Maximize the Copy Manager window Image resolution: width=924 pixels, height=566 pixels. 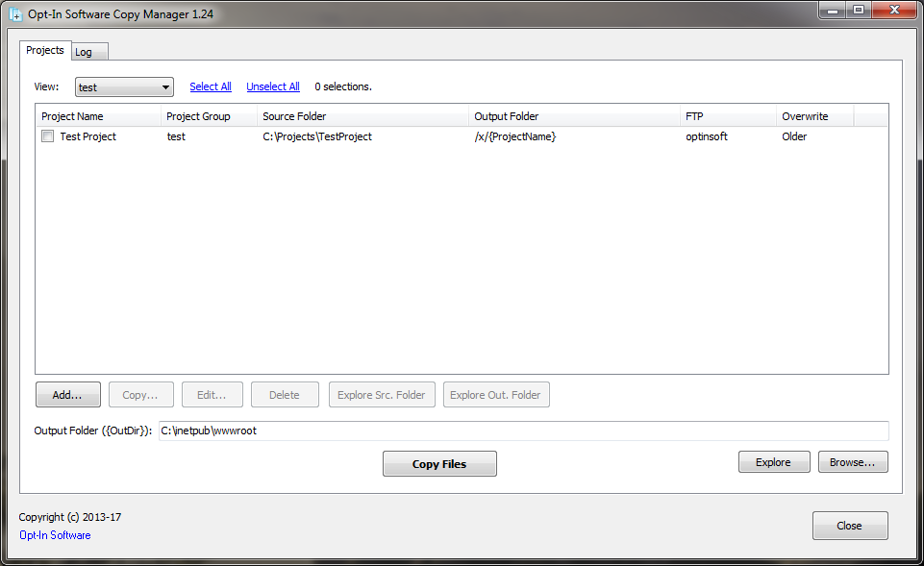click(x=858, y=10)
